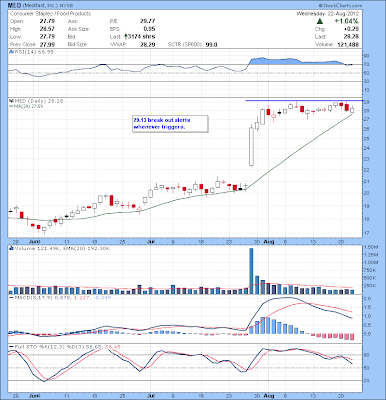Click the Volume legend icon
The width and height of the screenshot is (386, 400).
tap(11, 248)
